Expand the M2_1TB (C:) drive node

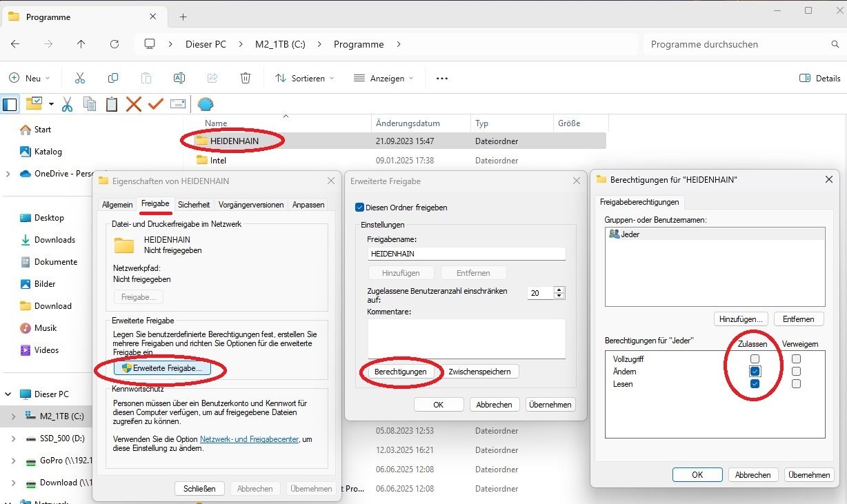pyautogui.click(x=14, y=416)
